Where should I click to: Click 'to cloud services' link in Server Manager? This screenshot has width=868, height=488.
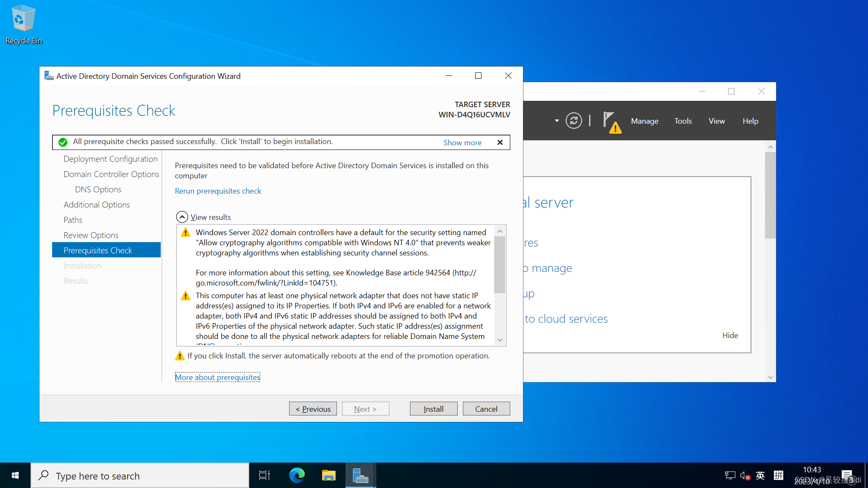pyautogui.click(x=566, y=319)
